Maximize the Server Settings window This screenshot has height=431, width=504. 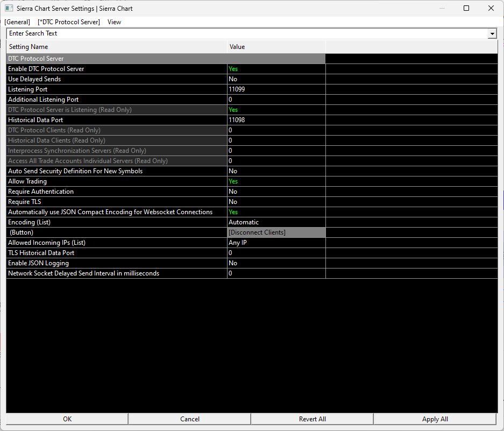pos(466,9)
